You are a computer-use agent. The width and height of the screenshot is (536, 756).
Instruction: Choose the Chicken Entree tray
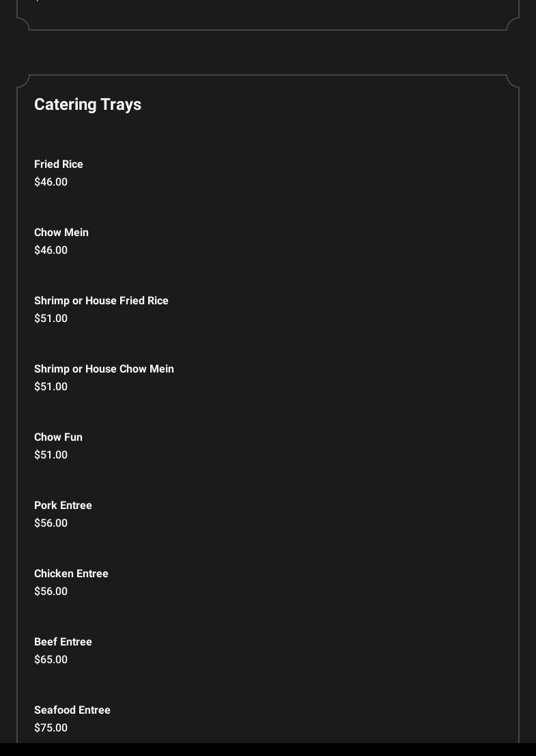pyautogui.click(x=71, y=573)
